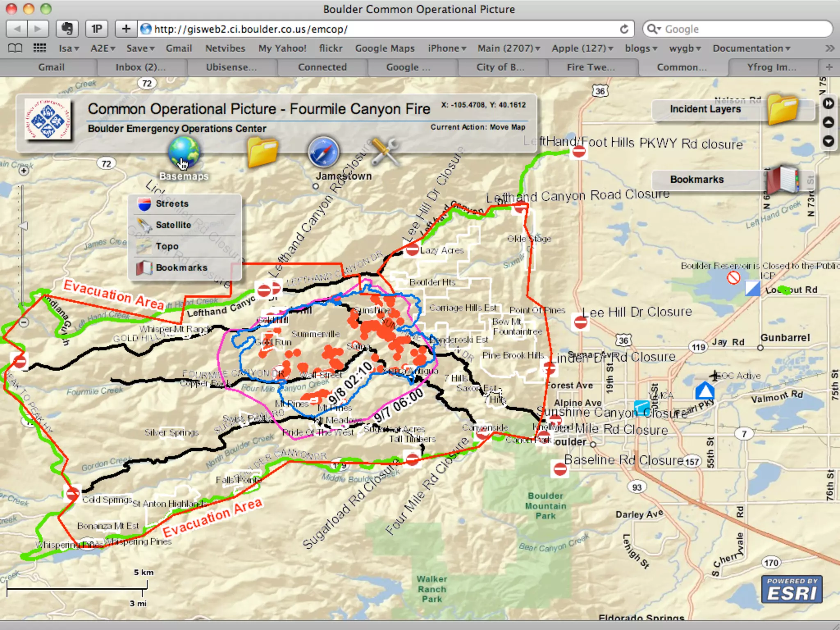
Task: Open Google Maps bookmark link
Action: pyautogui.click(x=384, y=48)
